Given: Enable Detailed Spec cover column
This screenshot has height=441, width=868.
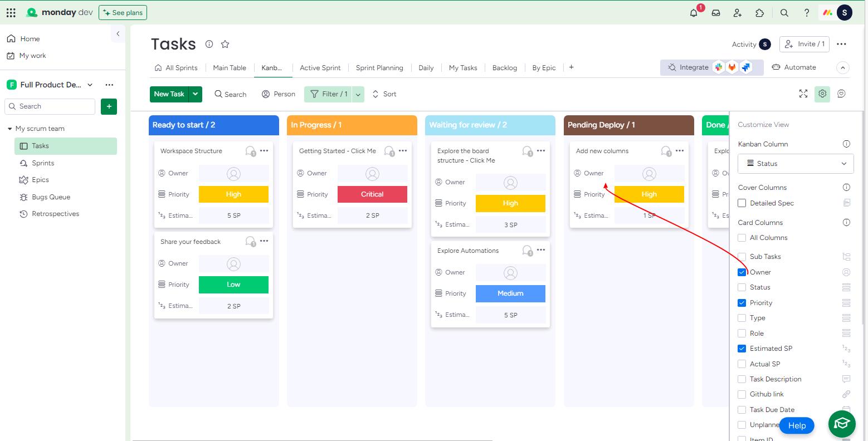Looking at the screenshot, I should 742,203.
